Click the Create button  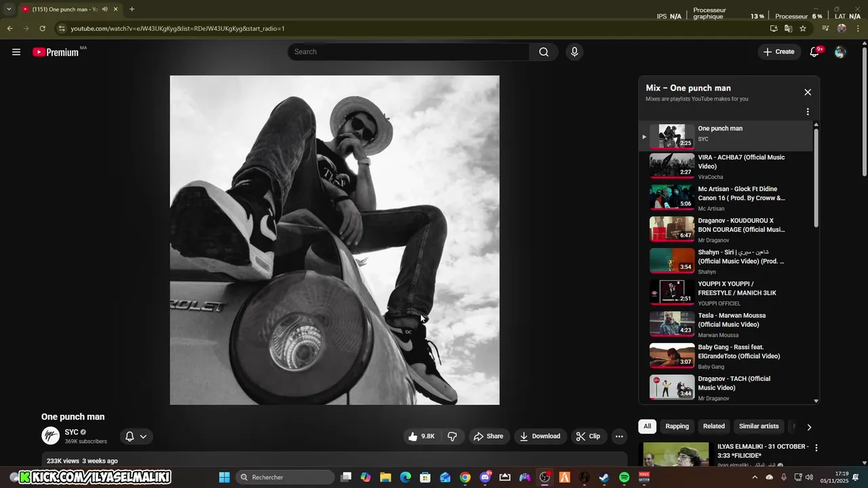click(x=778, y=52)
